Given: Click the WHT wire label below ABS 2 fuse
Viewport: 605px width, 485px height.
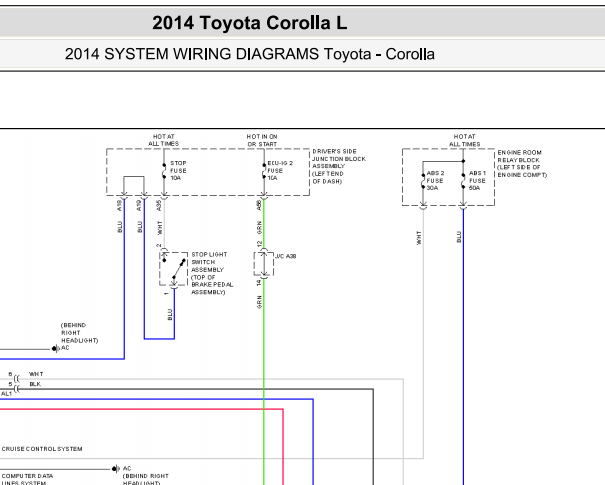Looking at the screenshot, I should [419, 238].
